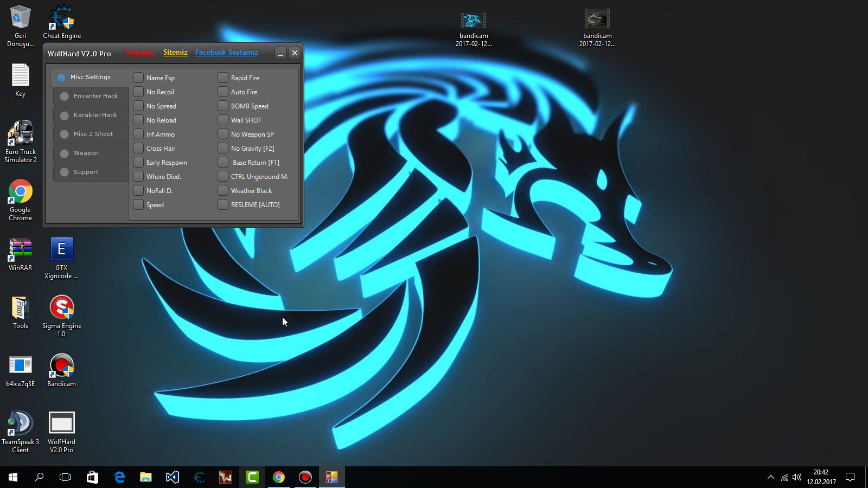Open the Misc 2 Shoot tab
Viewport: 868px width, 488px height.
91,134
